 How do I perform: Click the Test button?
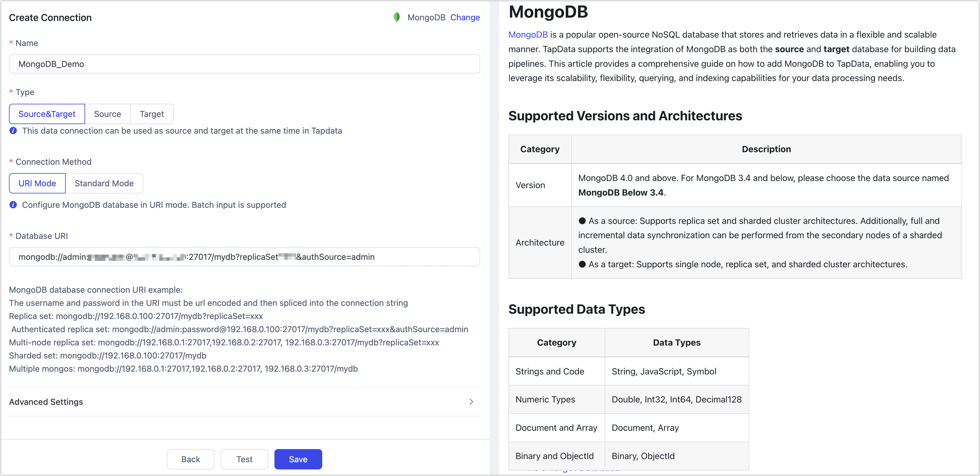tap(244, 459)
